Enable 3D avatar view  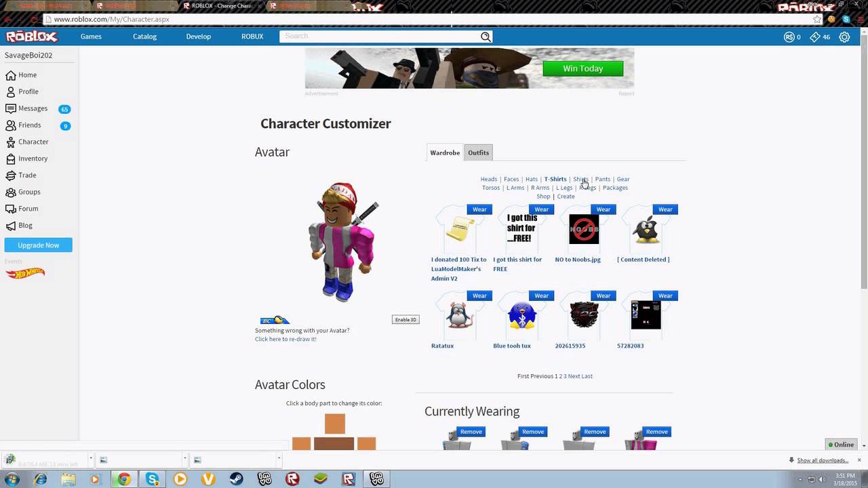click(406, 319)
